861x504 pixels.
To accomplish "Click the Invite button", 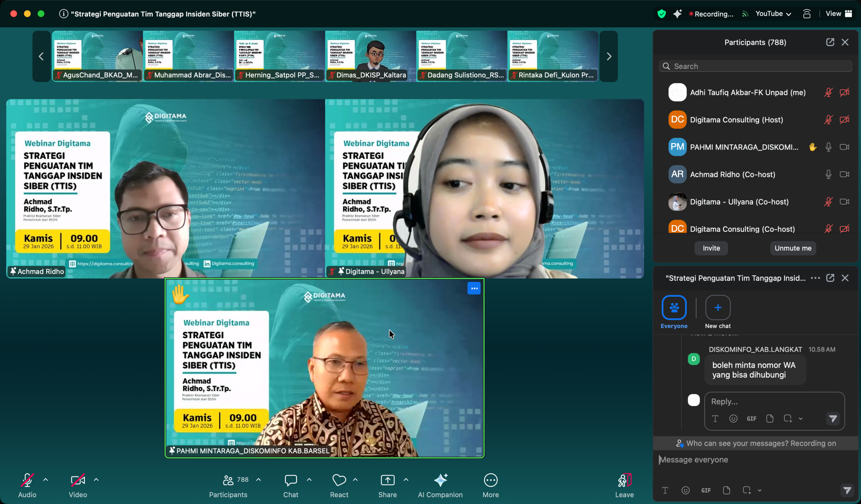I will coord(711,248).
